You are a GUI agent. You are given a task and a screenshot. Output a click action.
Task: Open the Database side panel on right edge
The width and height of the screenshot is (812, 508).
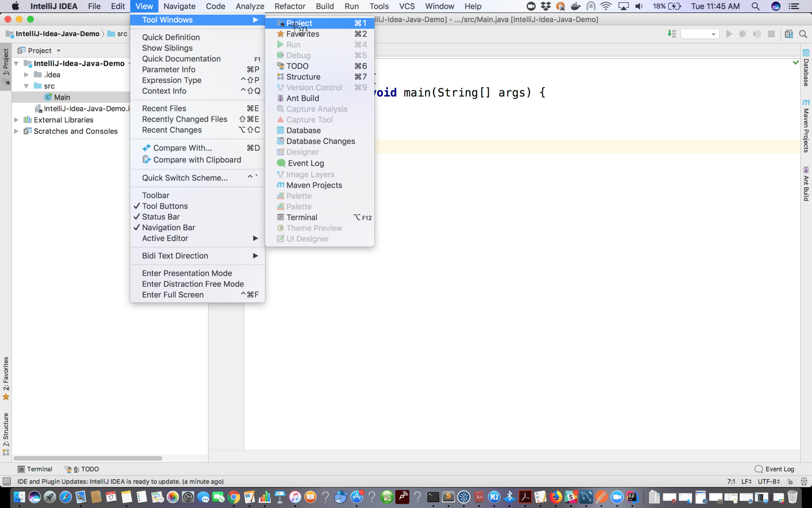point(806,68)
